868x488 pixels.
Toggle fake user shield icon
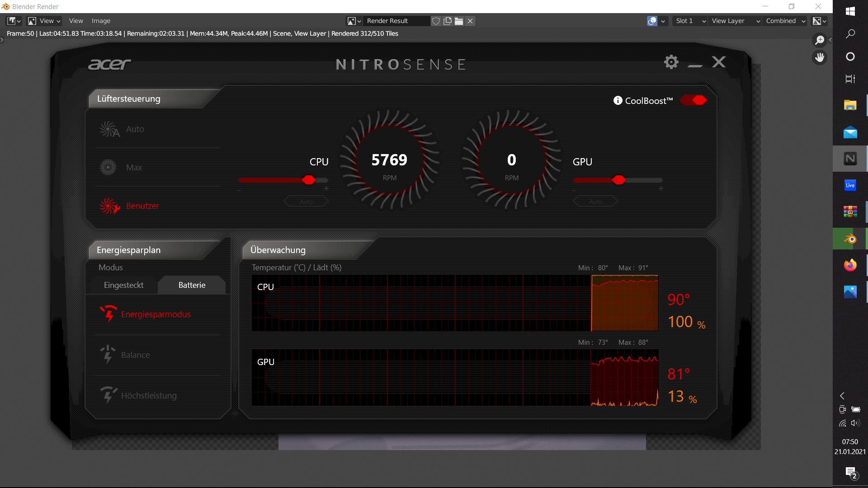click(436, 21)
